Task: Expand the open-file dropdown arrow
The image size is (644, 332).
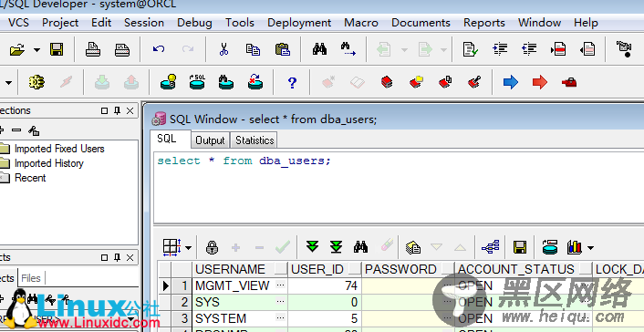Action: point(36,50)
